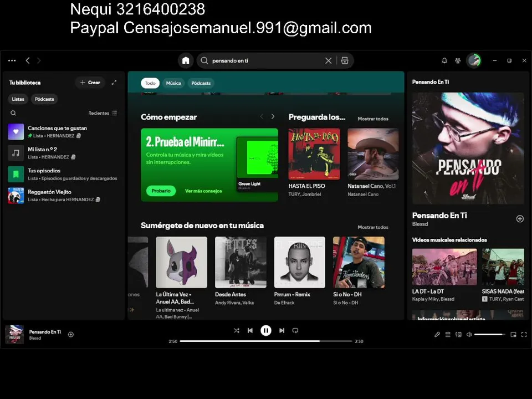Clear the search field with X
Viewport: 532px width, 399px height.
328,60
